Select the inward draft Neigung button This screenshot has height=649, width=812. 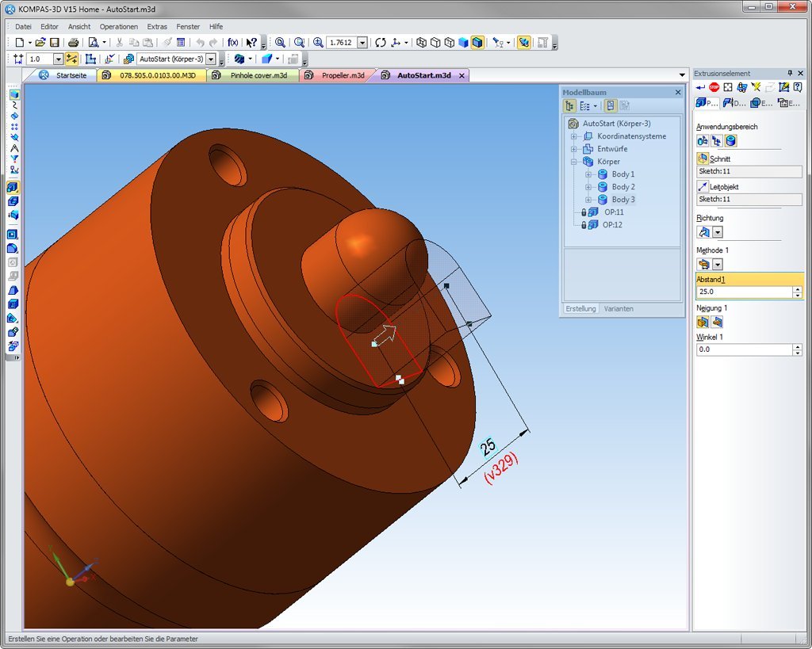703,323
